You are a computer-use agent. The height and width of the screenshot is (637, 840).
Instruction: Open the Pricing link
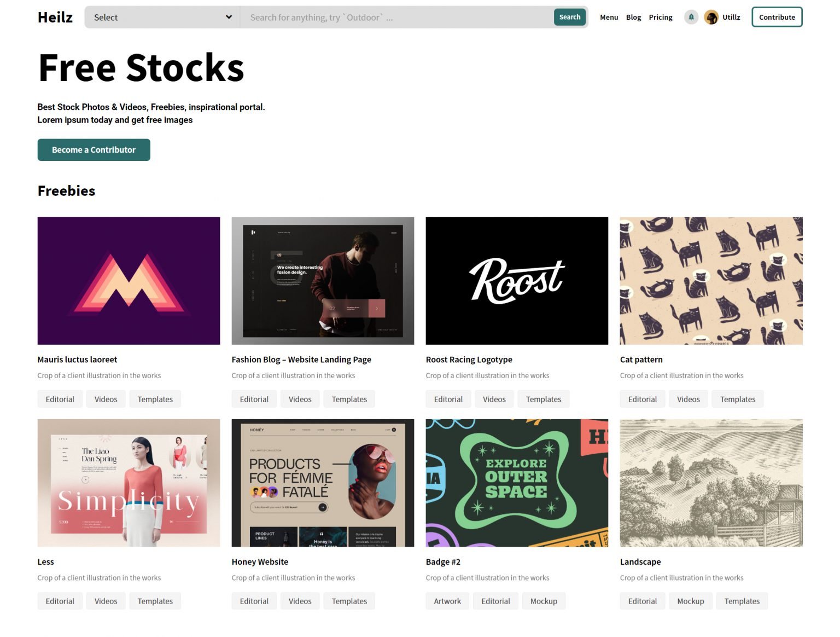point(661,18)
